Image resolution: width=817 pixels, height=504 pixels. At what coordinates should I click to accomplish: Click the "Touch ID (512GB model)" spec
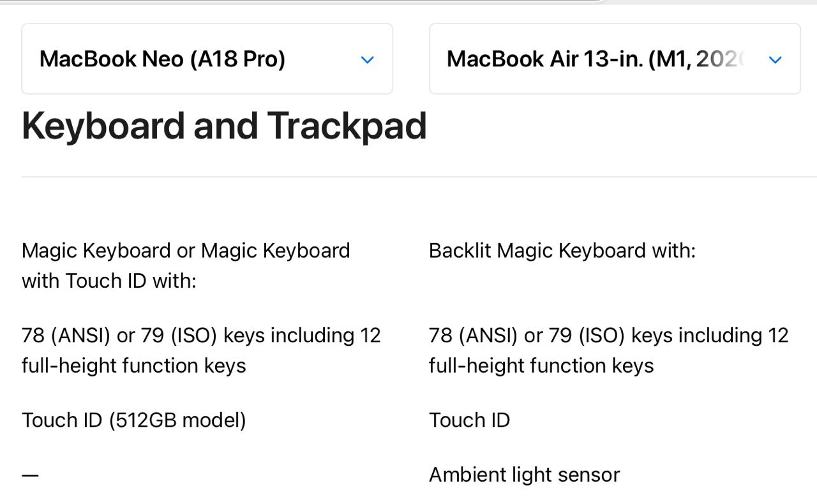(133, 420)
